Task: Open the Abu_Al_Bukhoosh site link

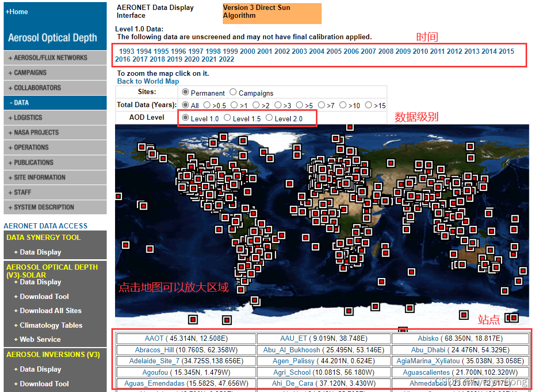Action: 292,350
